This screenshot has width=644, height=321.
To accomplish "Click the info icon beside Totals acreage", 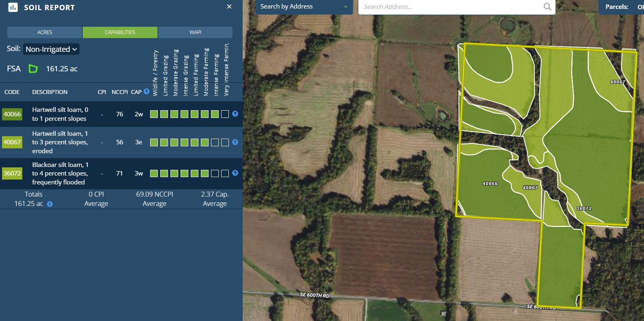I will point(50,204).
